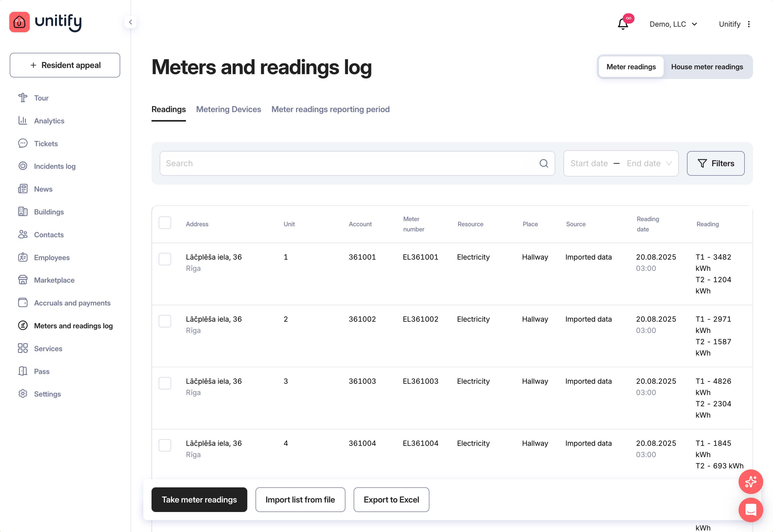The width and height of the screenshot is (773, 532).
Task: Open the AI sparkle assistant button
Action: pyautogui.click(x=750, y=482)
